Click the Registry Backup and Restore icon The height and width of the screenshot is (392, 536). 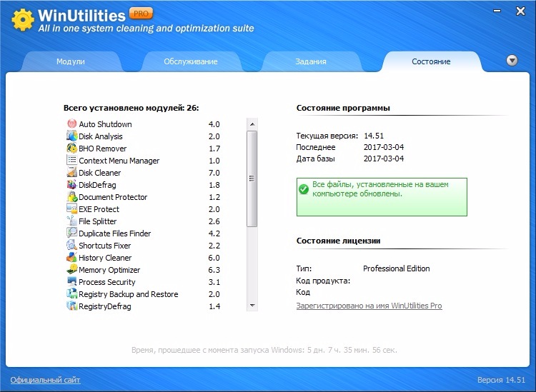point(71,293)
